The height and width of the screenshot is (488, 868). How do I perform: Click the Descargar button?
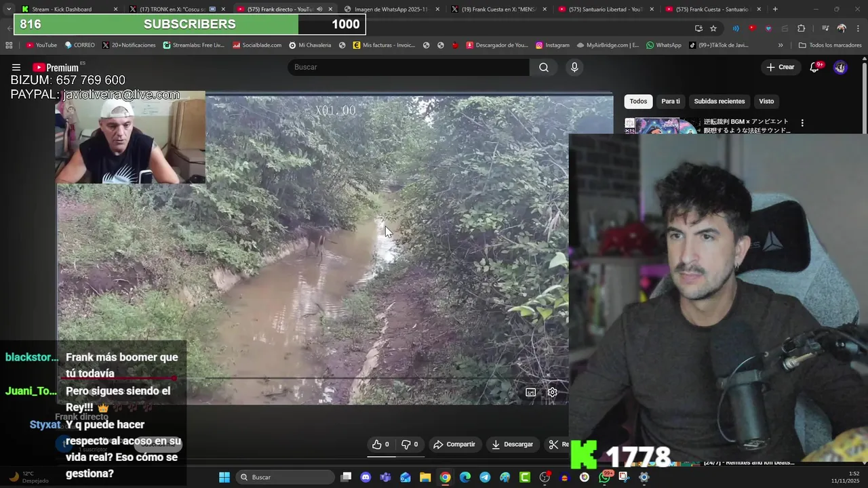(513, 444)
